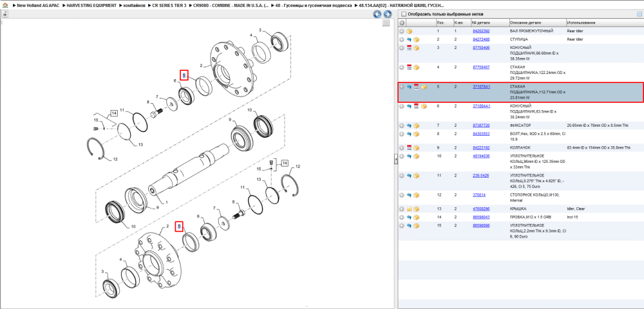
Task: Select callout 1 on the shaft in diagram
Action: point(166,202)
